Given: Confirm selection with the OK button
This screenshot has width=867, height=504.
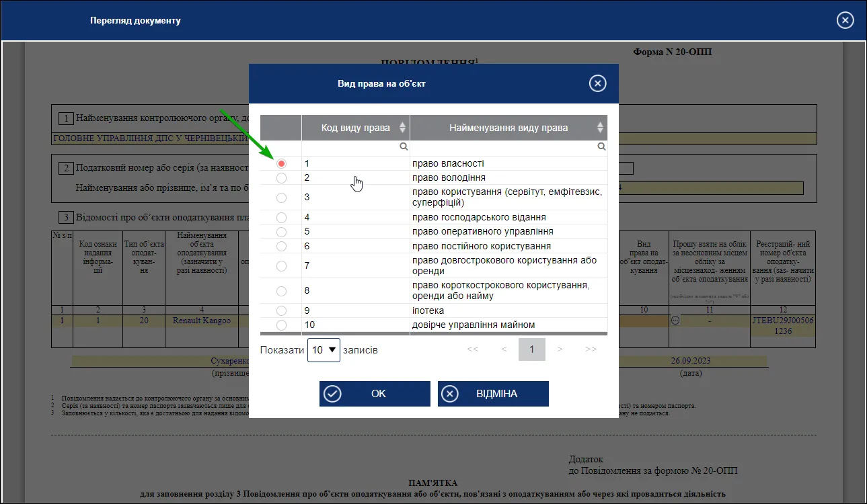Looking at the screenshot, I should tap(375, 394).
